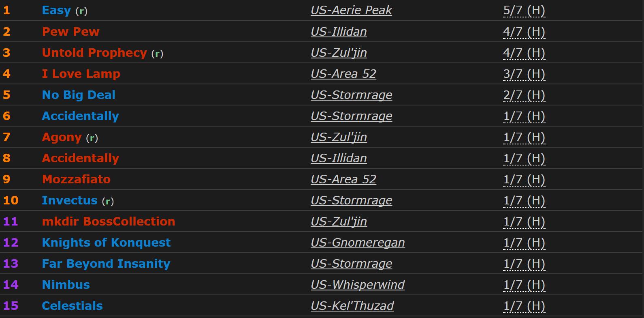This screenshot has width=644, height=318.
Task: Click the US-Kel'Thuzad realm link
Action: (352, 306)
